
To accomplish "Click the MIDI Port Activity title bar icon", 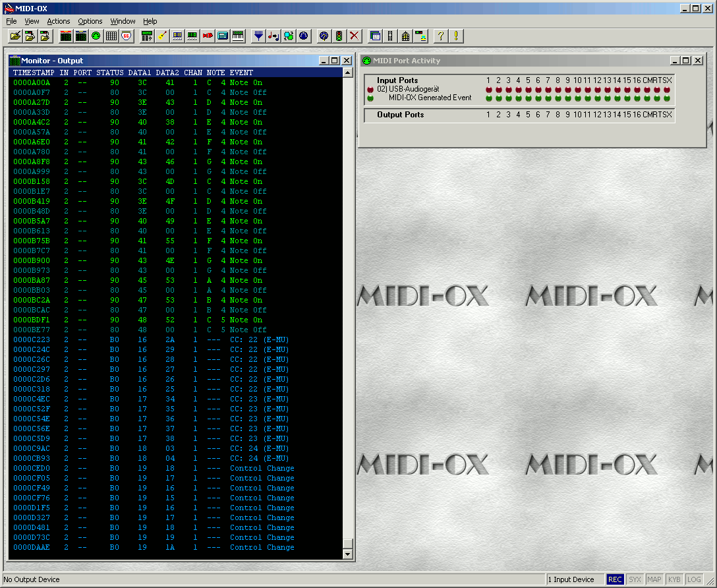I will [366, 61].
